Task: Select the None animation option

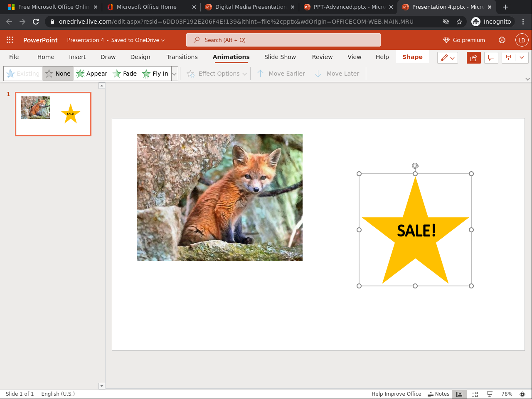Action: coord(58,74)
